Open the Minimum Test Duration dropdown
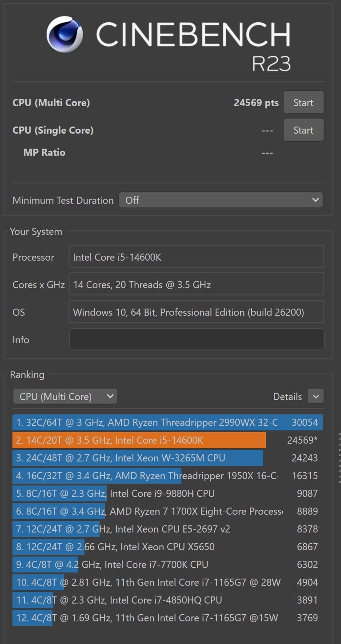 pos(221,200)
